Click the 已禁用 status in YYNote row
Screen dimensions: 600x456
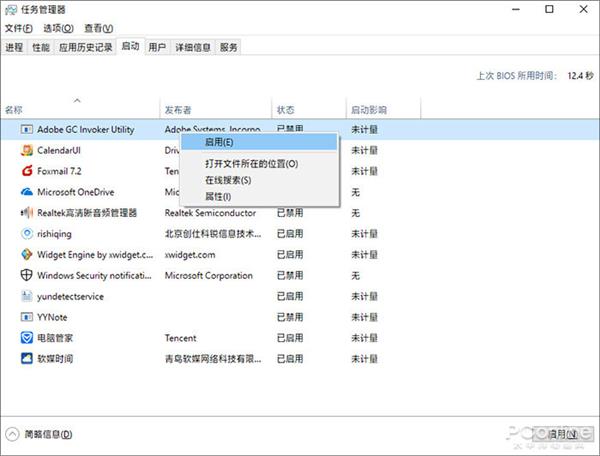point(290,317)
